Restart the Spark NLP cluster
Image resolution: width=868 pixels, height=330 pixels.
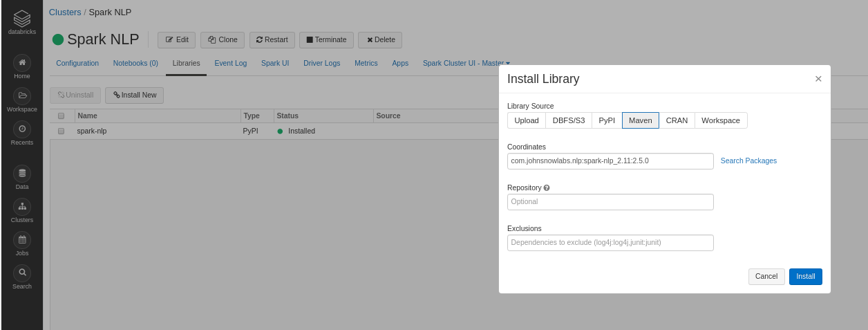272,40
